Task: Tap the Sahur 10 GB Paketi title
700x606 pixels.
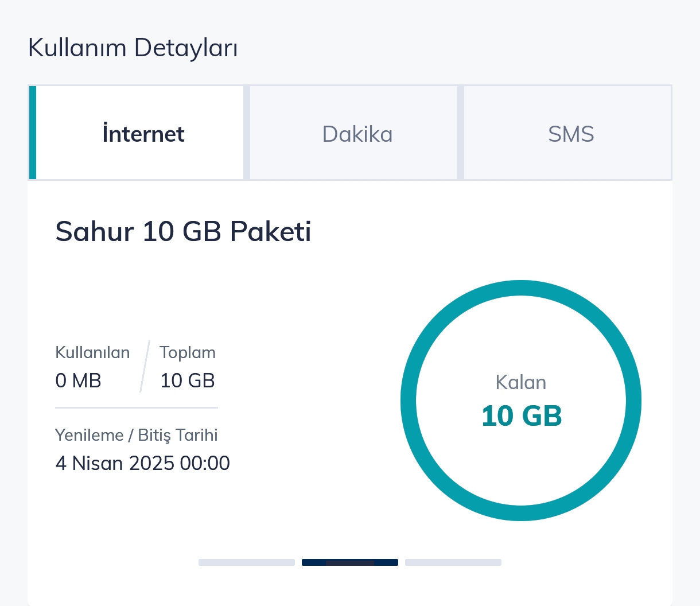Action: click(183, 232)
